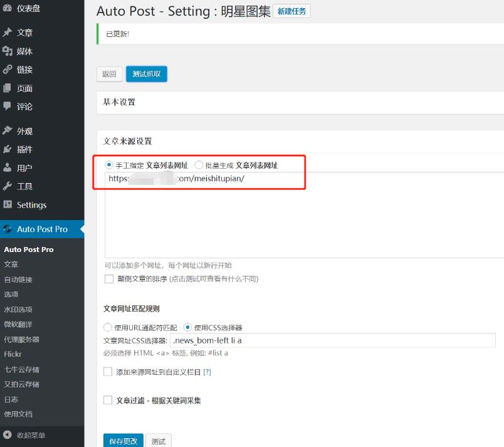Viewport: 504px width, 447px height.
Task: Click the pushpin icon for 文章
Action: (x=8, y=33)
